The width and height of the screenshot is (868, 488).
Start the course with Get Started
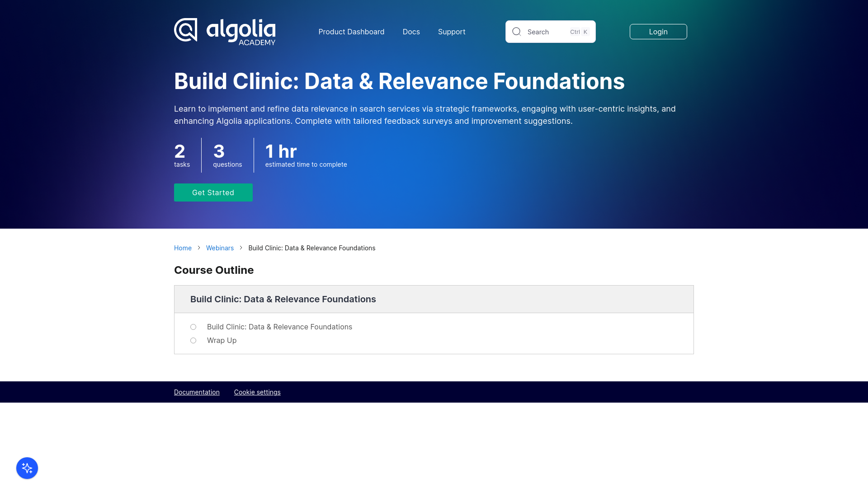(x=213, y=192)
